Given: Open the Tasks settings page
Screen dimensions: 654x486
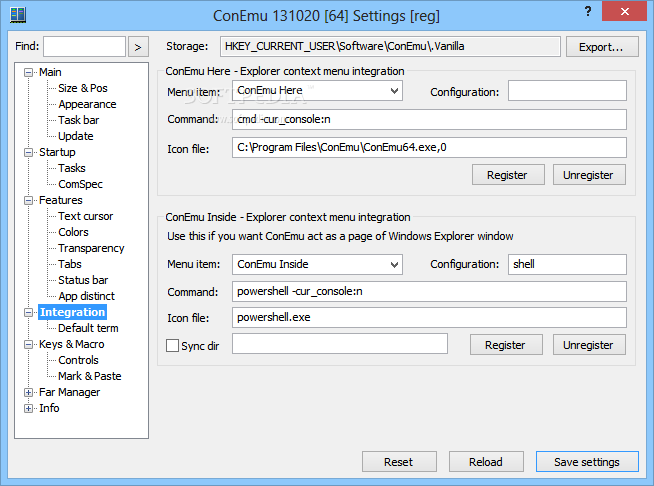Looking at the screenshot, I should coord(72,168).
